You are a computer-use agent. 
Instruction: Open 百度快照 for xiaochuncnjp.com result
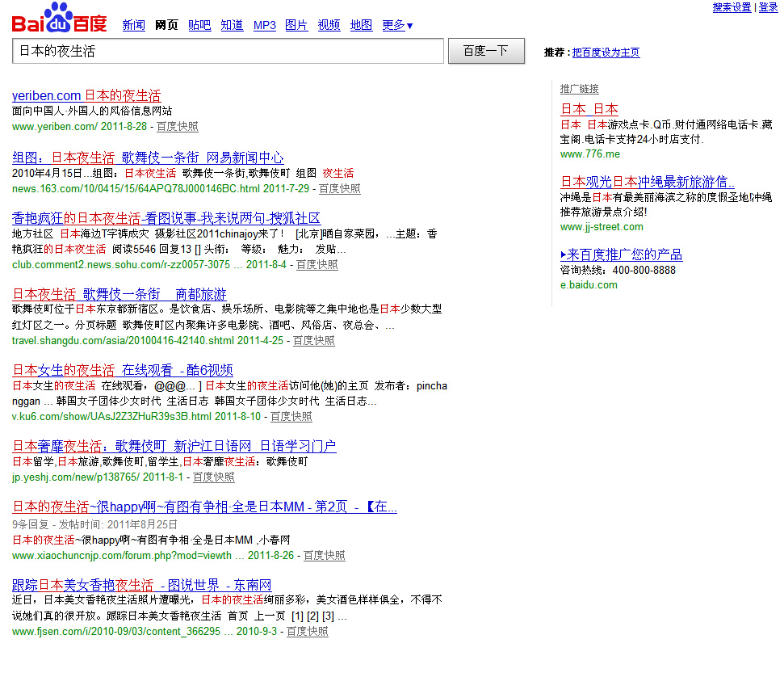(324, 555)
